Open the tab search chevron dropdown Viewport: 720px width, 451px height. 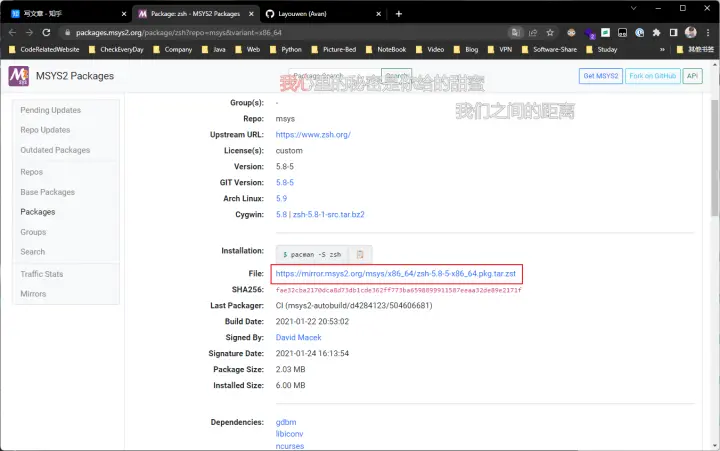[634, 8]
